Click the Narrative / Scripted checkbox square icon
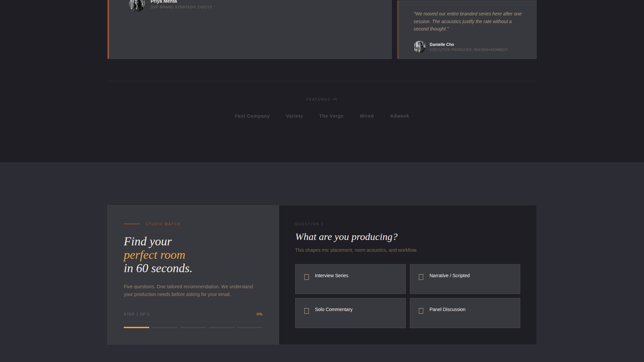 click(x=421, y=277)
